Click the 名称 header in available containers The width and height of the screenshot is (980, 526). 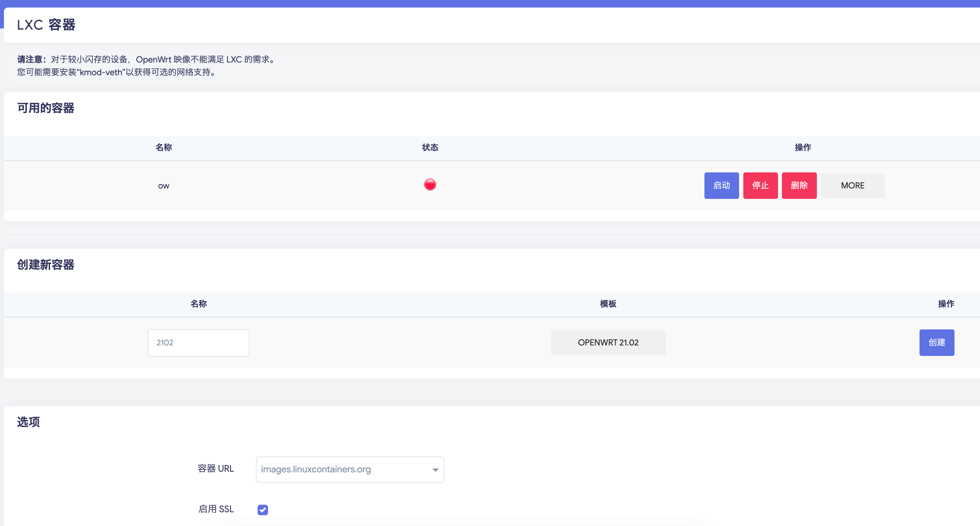[x=163, y=148]
